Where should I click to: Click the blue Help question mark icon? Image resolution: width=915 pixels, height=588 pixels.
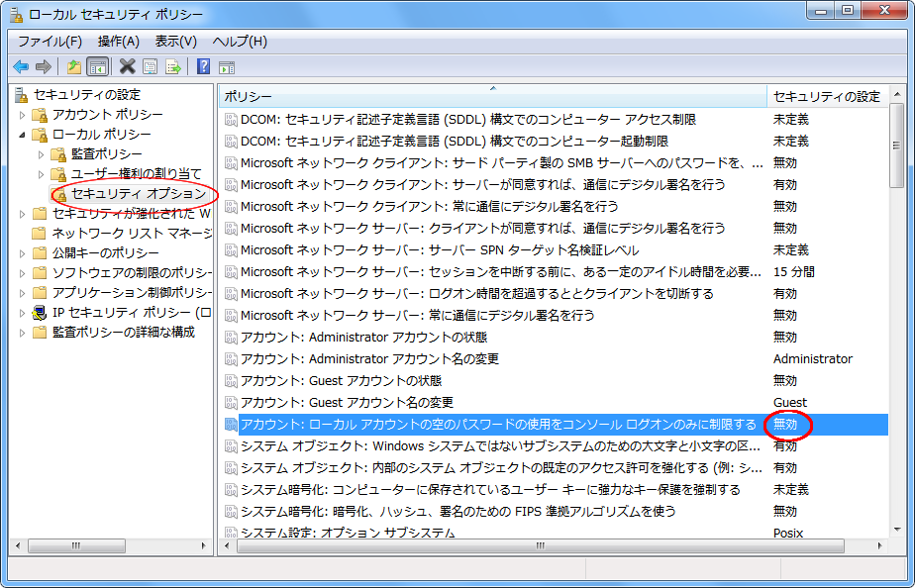click(x=203, y=66)
